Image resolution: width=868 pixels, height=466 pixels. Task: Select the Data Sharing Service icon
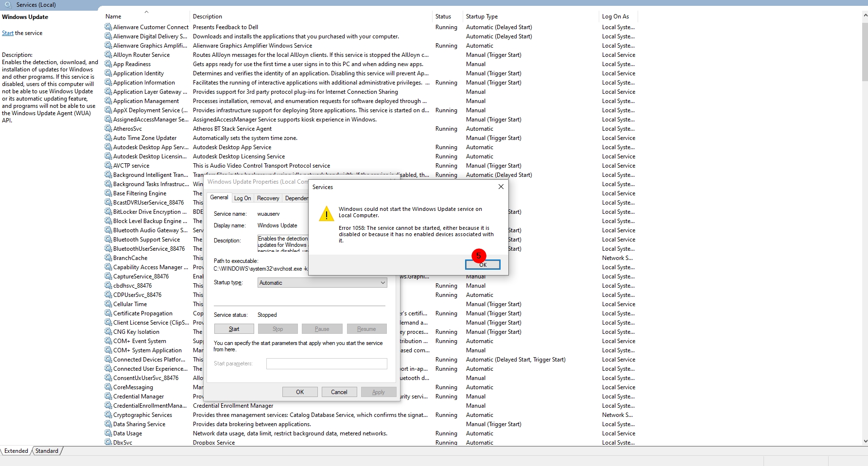coord(108,424)
